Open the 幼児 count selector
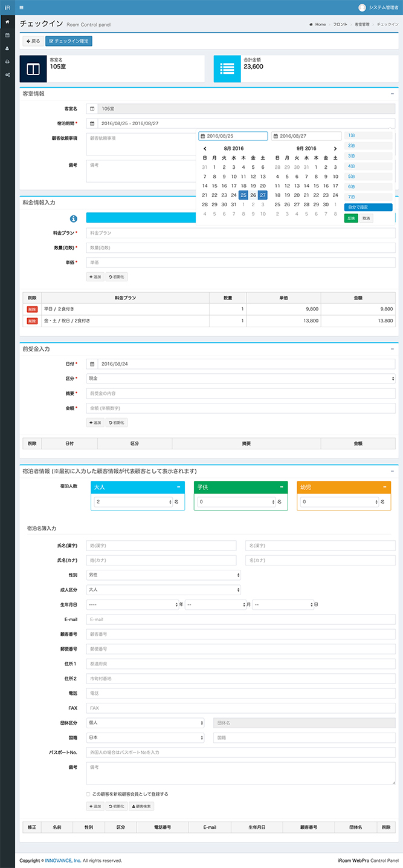Image resolution: width=403 pixels, height=868 pixels. (x=340, y=502)
